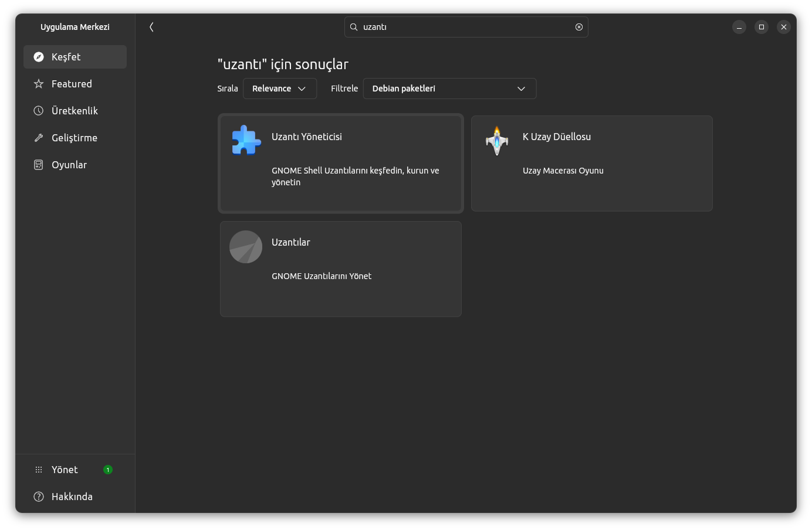Screen dimensions: 812x530
Task: Open the Hakkında page
Action: (x=75, y=497)
